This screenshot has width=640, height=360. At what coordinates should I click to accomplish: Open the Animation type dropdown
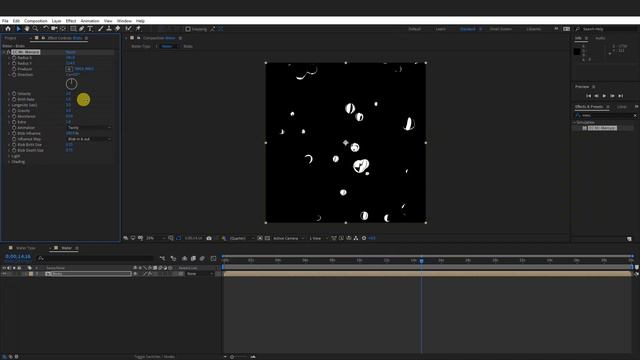[x=89, y=128]
